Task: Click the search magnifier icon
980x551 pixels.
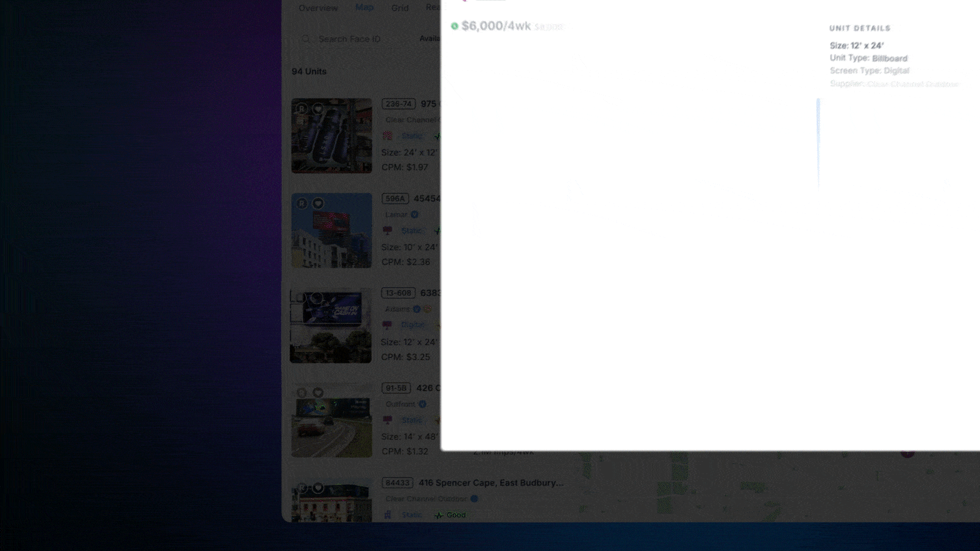Action: [x=306, y=39]
